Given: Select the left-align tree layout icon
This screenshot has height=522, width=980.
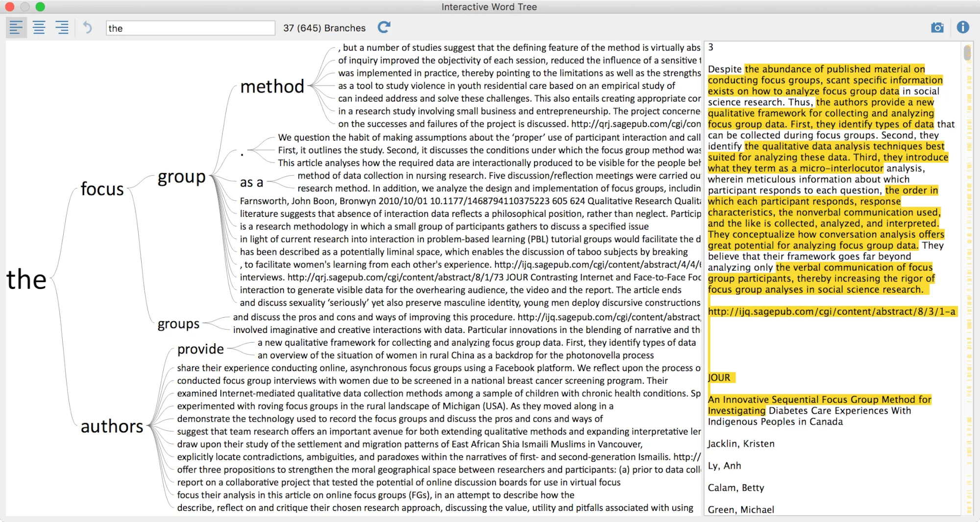Looking at the screenshot, I should tap(16, 27).
